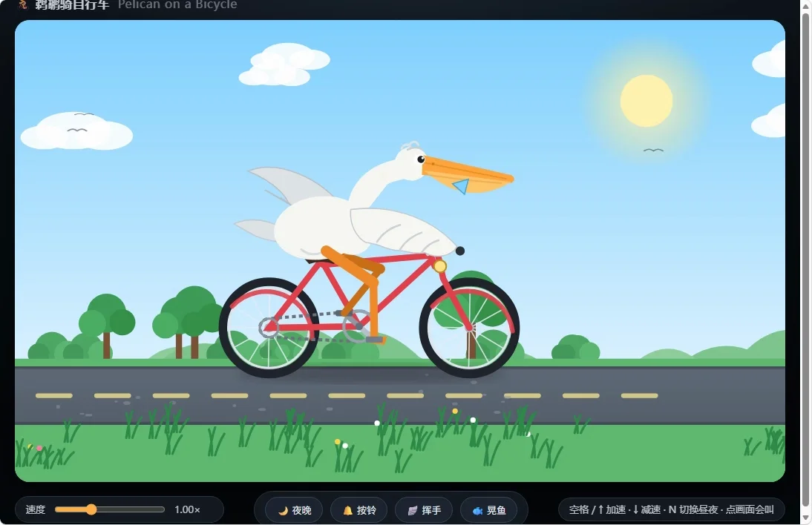Click the bell icon on the 按铃 button
Image resolution: width=812 pixels, height=525 pixels.
(348, 510)
